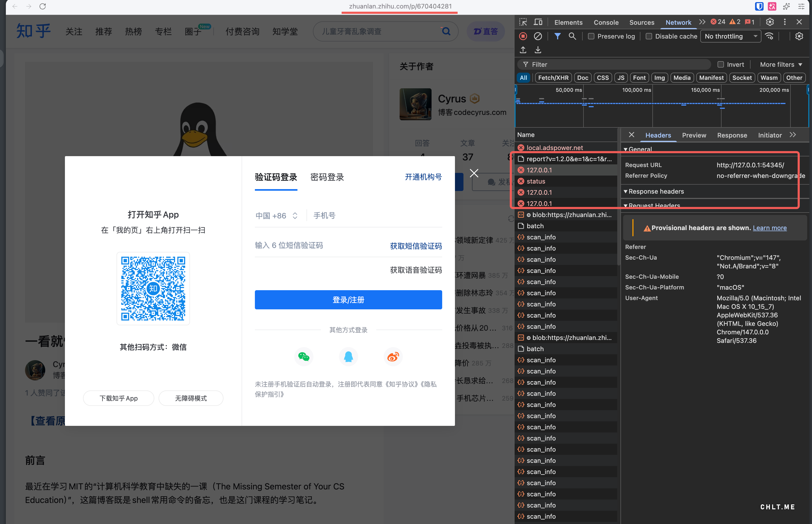This screenshot has width=812, height=524.
Task: Select the local.adspower.net request row
Action: (x=566, y=148)
